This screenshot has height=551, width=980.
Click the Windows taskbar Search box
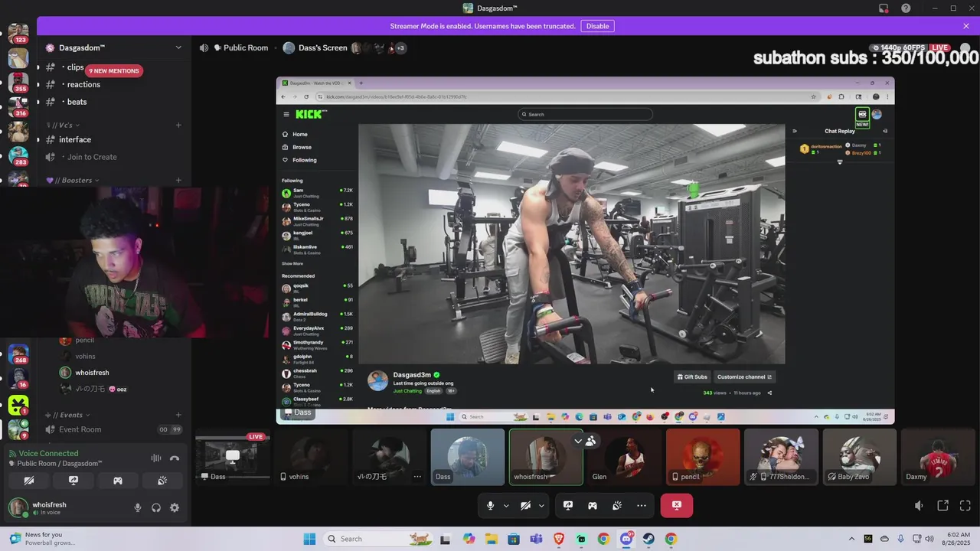(378, 539)
